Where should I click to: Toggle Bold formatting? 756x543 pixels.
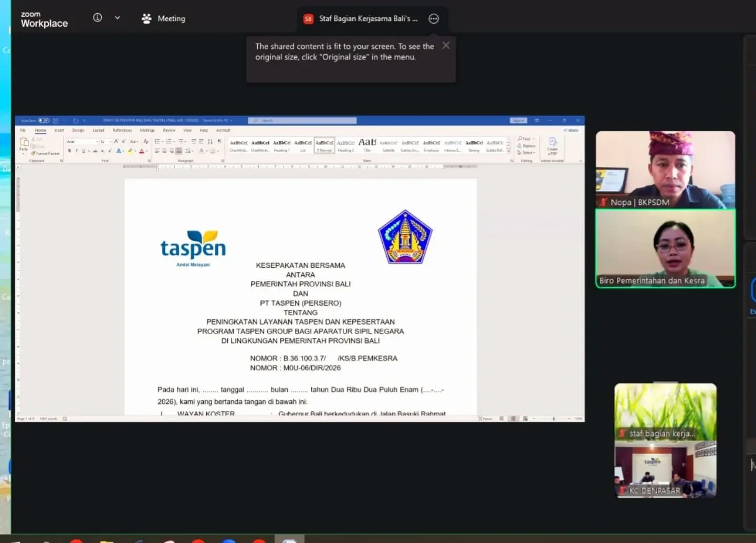69,151
